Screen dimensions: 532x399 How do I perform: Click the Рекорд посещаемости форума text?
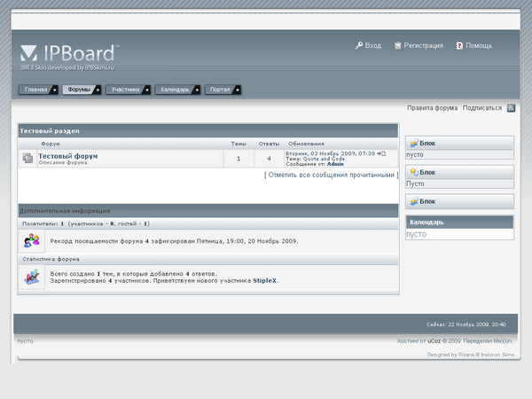coord(174,241)
